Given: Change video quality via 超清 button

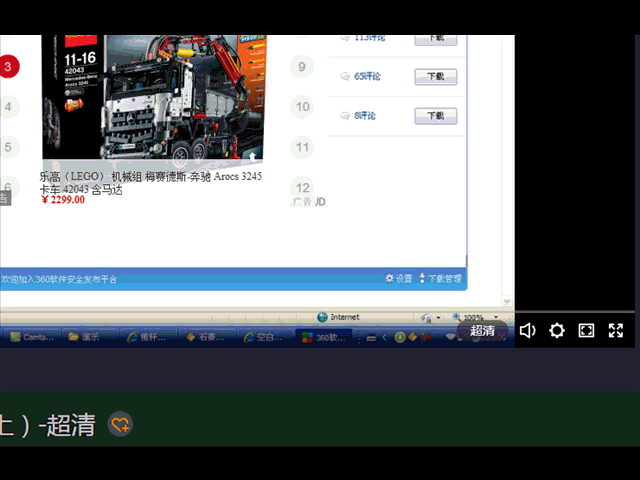Looking at the screenshot, I should pos(482,330).
